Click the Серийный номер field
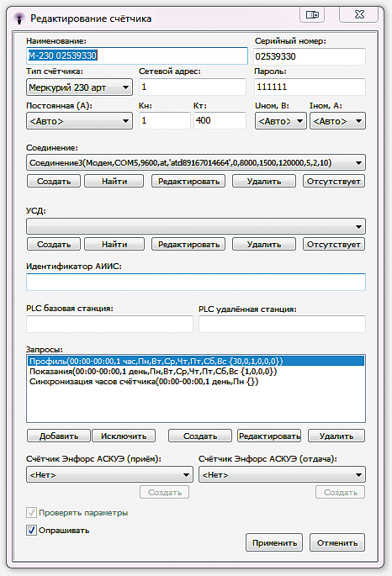This screenshot has width=392, height=576. point(310,56)
